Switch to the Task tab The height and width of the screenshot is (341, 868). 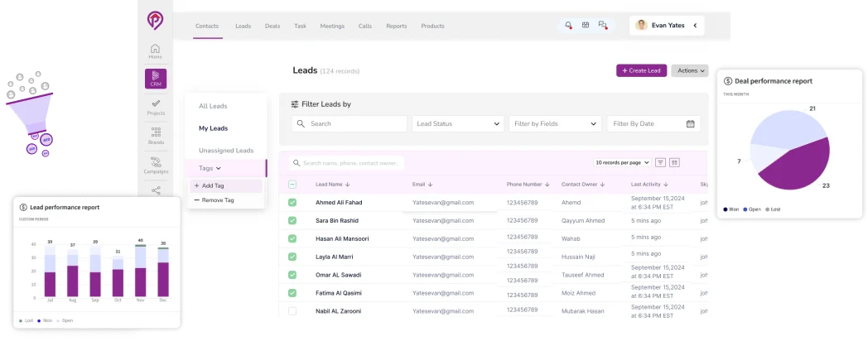click(300, 26)
